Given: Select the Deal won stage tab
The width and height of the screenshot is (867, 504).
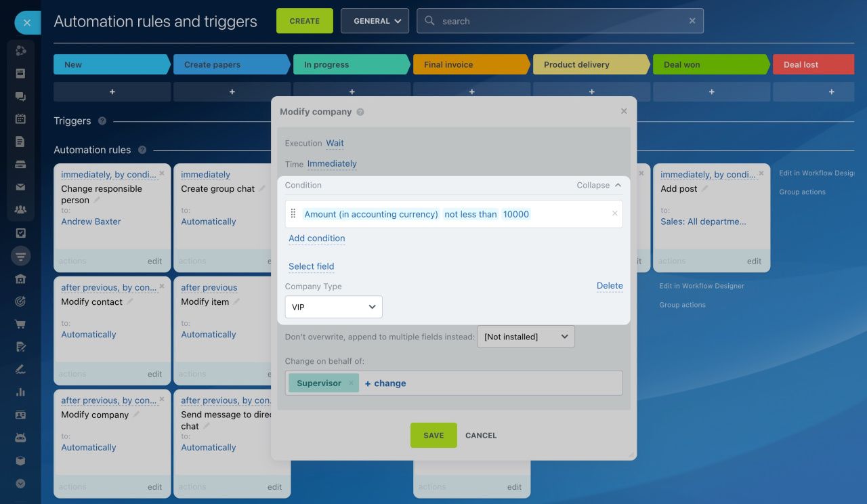Looking at the screenshot, I should pyautogui.click(x=711, y=64).
